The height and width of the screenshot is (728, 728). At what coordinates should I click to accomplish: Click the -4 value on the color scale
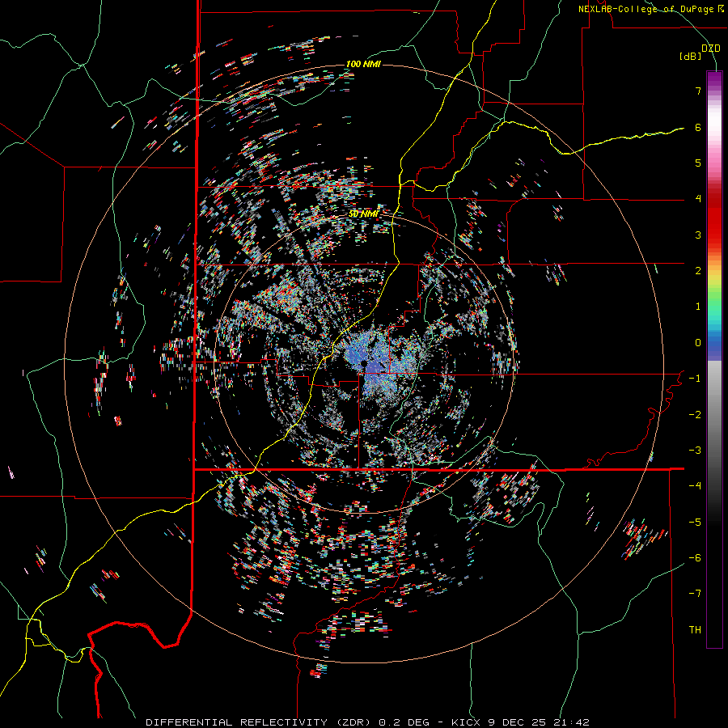(695, 486)
